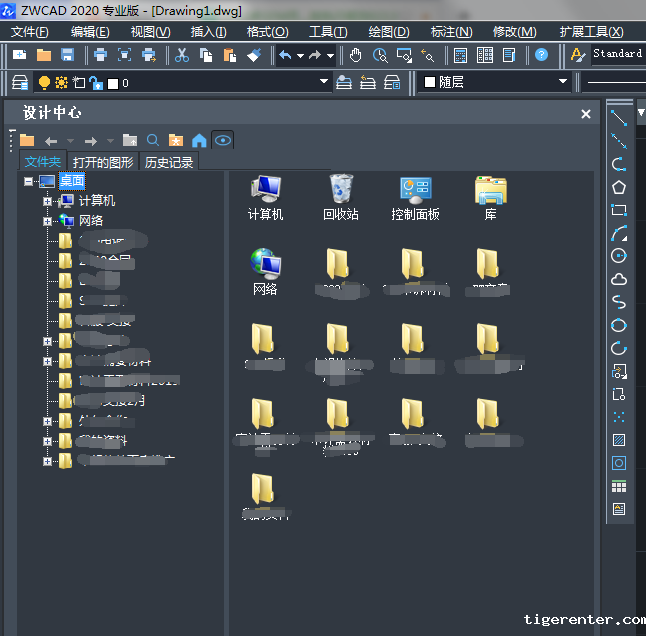Click the Copy icon in toolbar

[x=206, y=55]
